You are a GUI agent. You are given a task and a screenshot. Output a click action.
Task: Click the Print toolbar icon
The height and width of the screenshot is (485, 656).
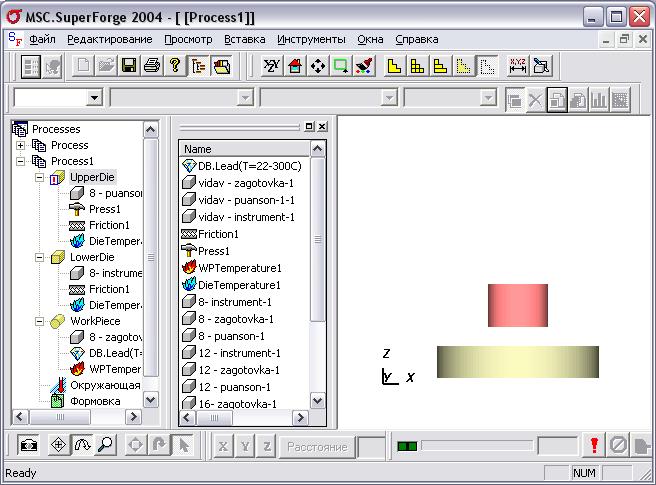click(151, 66)
